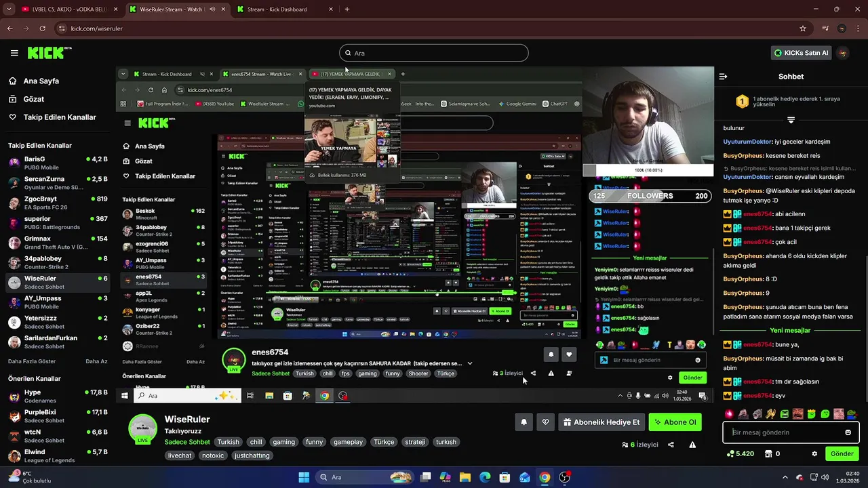The image size is (868, 488).
Task: Open the user profile avatar menu
Action: (x=843, y=53)
